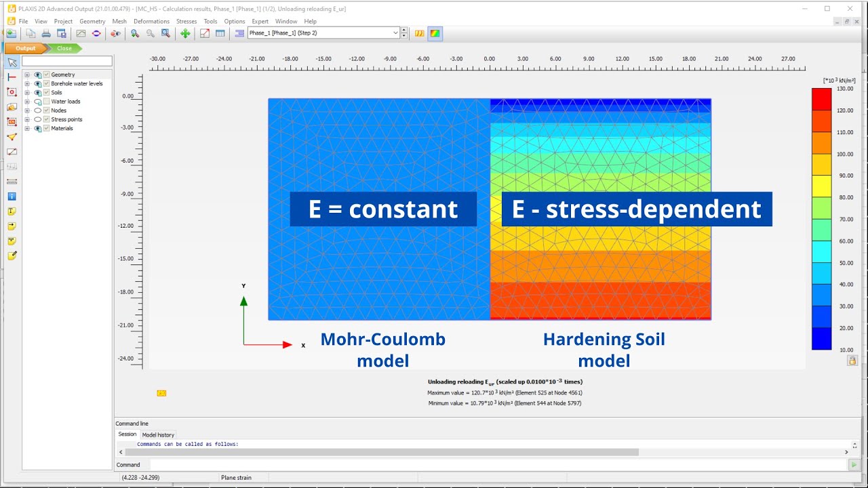868x488 pixels.
Task: Click the small yellow icon below the plot
Action: pyautogui.click(x=161, y=393)
